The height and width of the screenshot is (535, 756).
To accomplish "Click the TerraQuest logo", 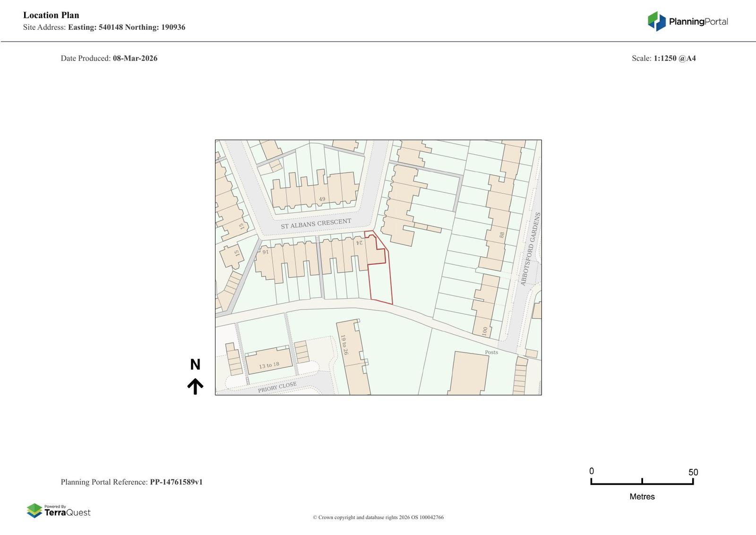I will 59,510.
